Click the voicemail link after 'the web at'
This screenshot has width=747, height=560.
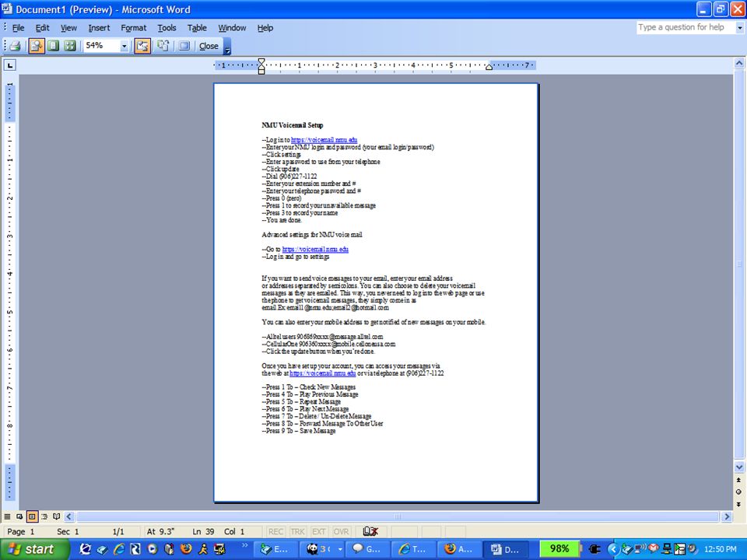click(x=322, y=373)
